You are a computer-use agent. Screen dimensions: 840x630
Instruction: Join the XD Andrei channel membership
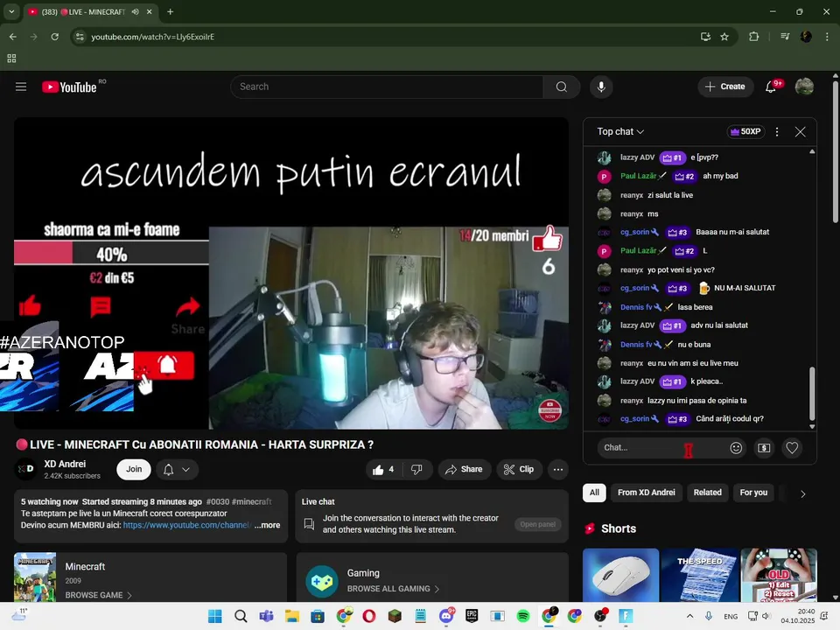[x=133, y=469]
